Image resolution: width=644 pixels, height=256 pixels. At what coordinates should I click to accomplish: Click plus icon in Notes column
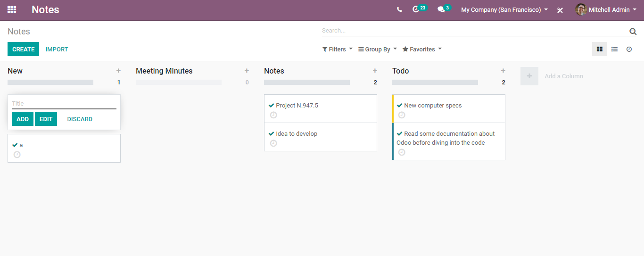point(375,71)
